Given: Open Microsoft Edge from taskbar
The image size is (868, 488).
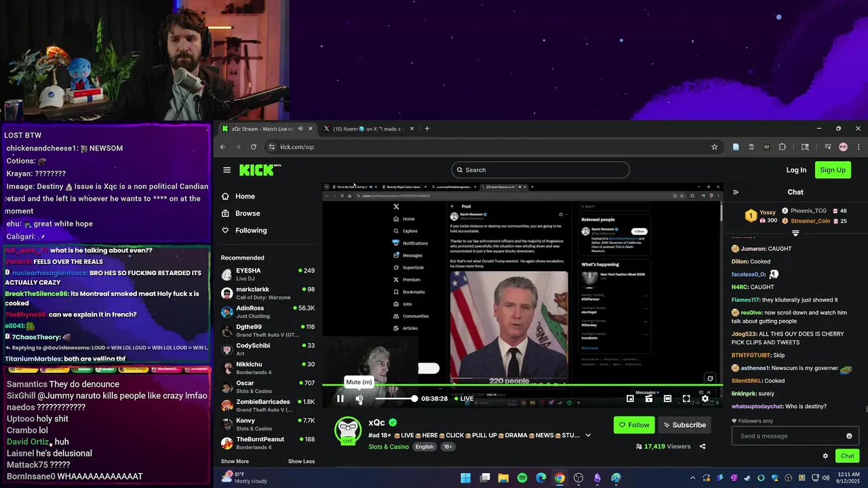Looking at the screenshot, I should 540,478.
